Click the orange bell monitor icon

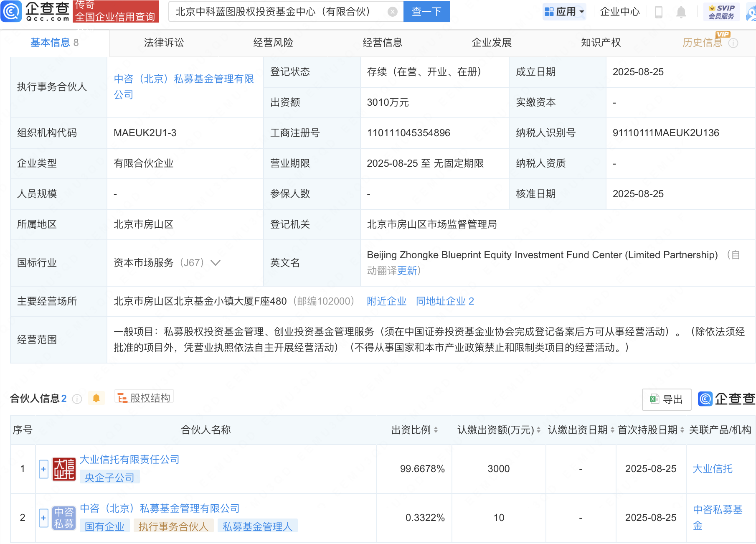pyautogui.click(x=96, y=398)
